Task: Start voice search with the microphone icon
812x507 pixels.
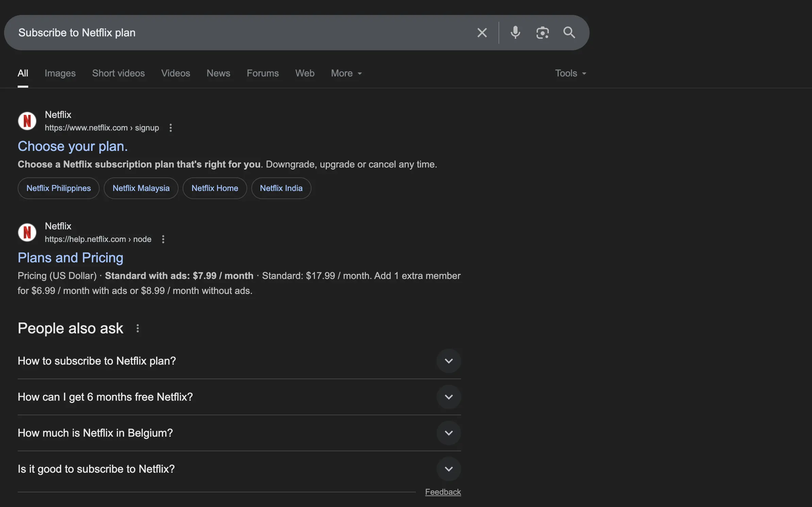Action: [515, 33]
